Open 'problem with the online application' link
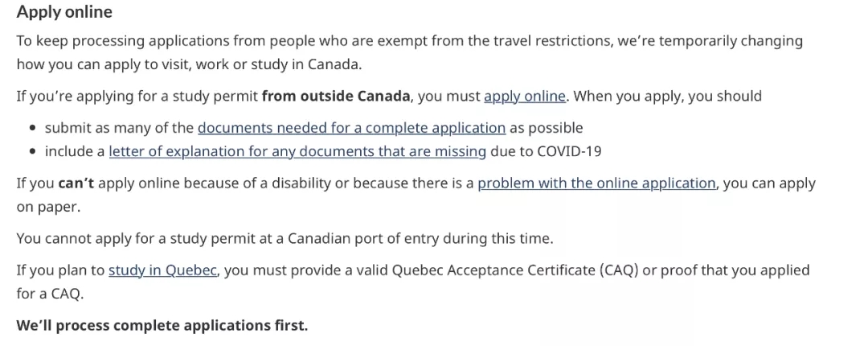This screenshot has height=346, width=868. coord(596,183)
